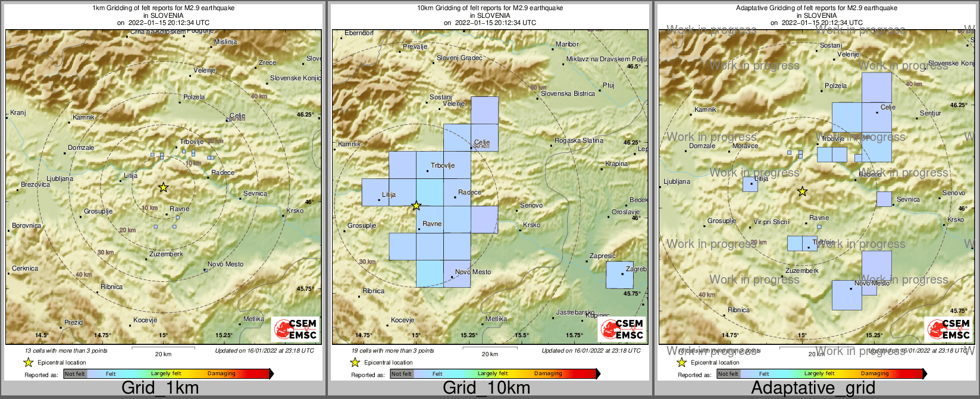Click the 'Ptuj' label on the 10km map
This screenshot has height=399, width=980.
point(608,85)
